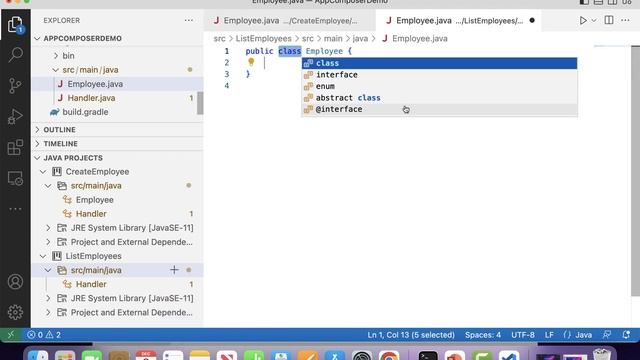Viewport: 640px width, 360px height.
Task: Open the Run and Debug view
Action: point(15,117)
